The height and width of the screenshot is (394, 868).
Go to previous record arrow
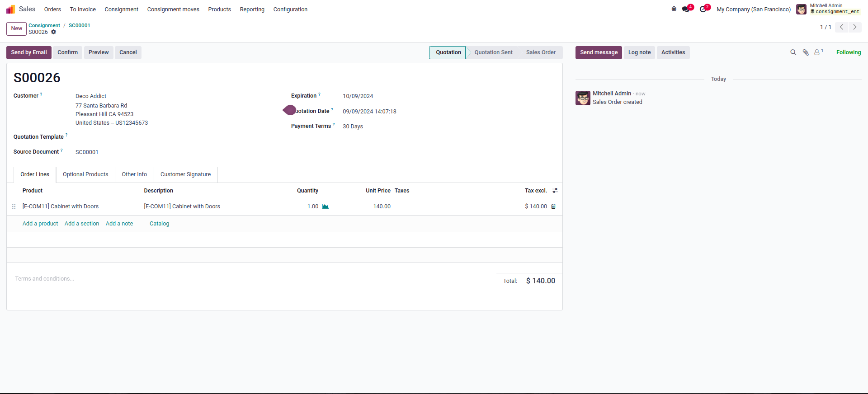pyautogui.click(x=841, y=27)
